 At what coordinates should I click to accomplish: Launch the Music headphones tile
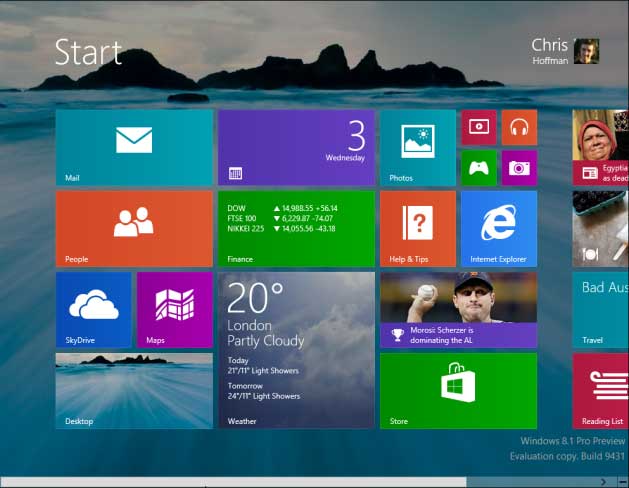click(x=519, y=127)
